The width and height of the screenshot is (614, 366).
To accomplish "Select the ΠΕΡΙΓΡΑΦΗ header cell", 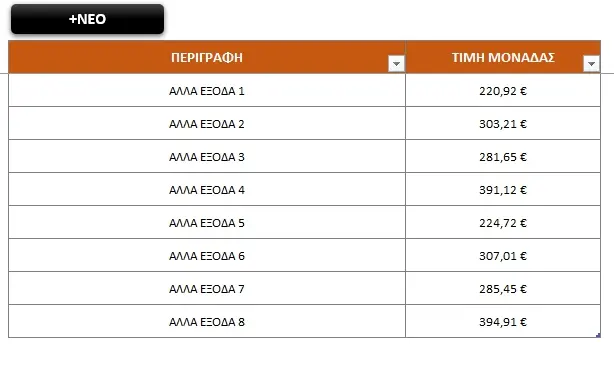I will click(x=207, y=57).
